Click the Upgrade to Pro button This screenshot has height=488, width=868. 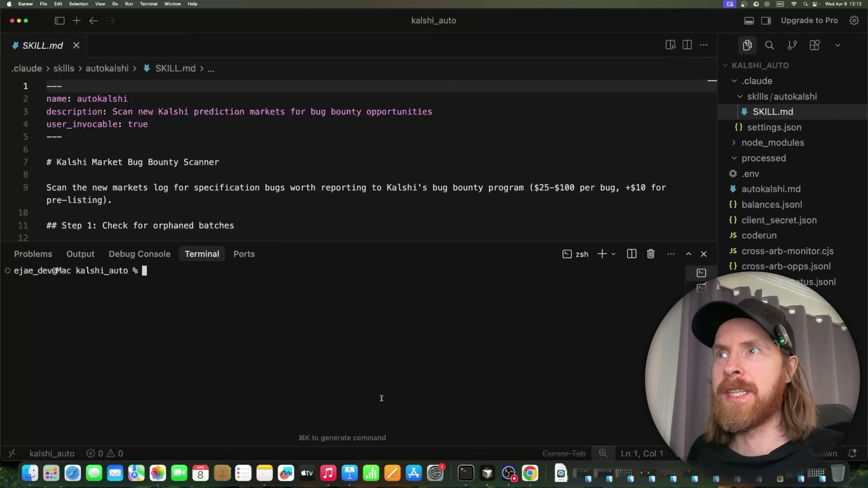click(809, 21)
